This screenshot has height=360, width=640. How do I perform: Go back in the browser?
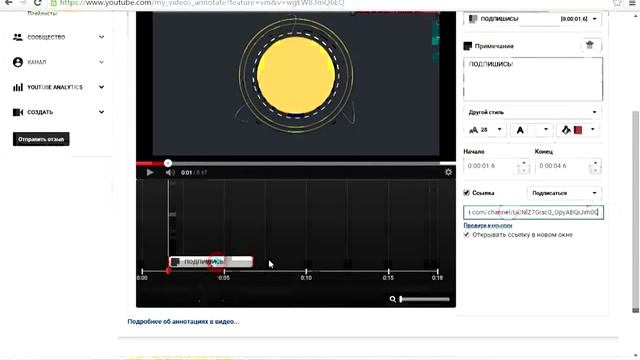click(9, 3)
